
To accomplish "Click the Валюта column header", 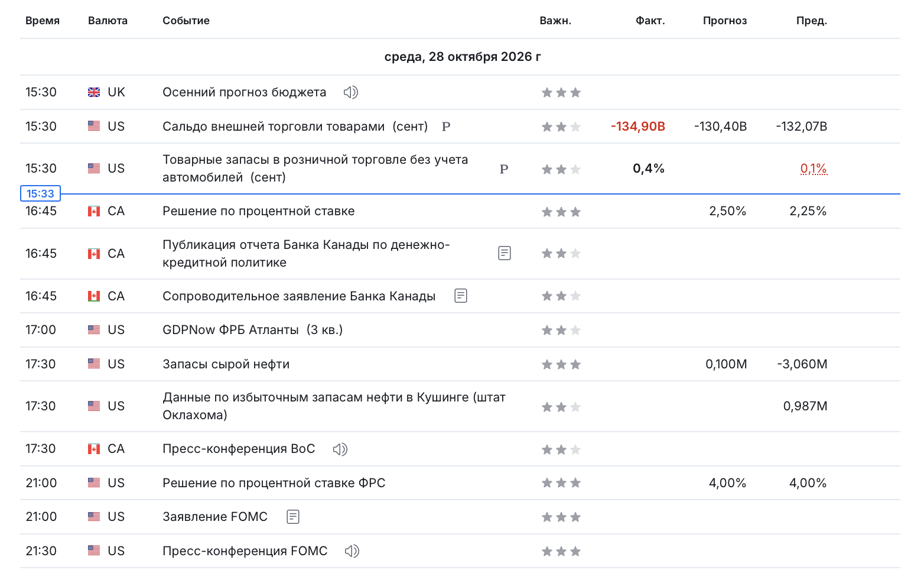I will coord(108,21).
